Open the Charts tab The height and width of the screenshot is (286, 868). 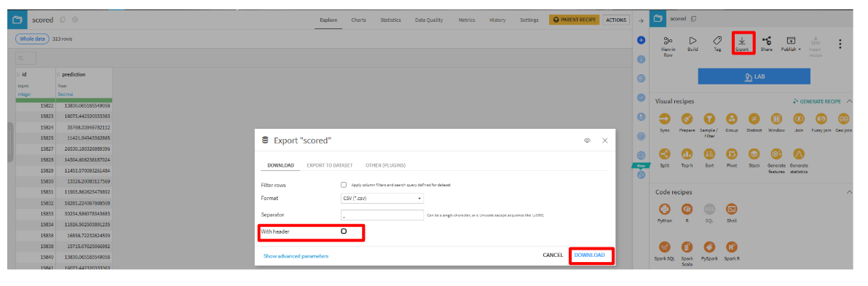coord(358,20)
